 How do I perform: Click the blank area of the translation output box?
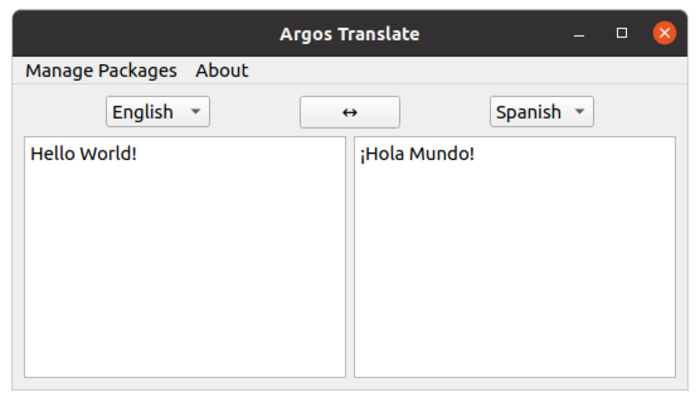(515, 280)
